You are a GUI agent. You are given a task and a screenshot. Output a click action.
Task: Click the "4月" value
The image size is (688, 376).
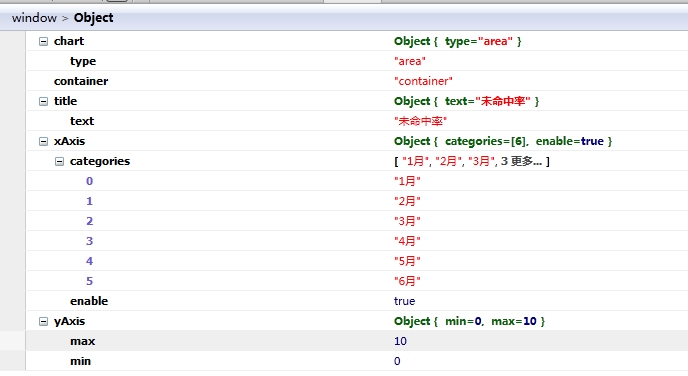tap(407, 241)
